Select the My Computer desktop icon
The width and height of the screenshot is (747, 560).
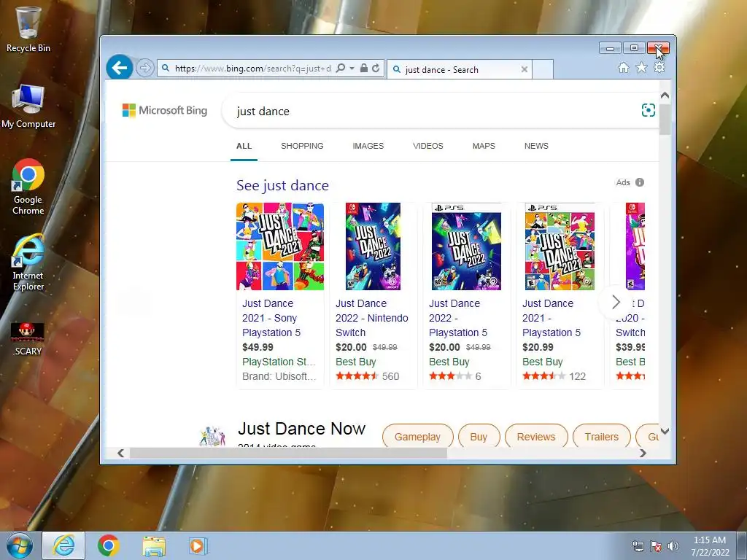pyautogui.click(x=28, y=106)
